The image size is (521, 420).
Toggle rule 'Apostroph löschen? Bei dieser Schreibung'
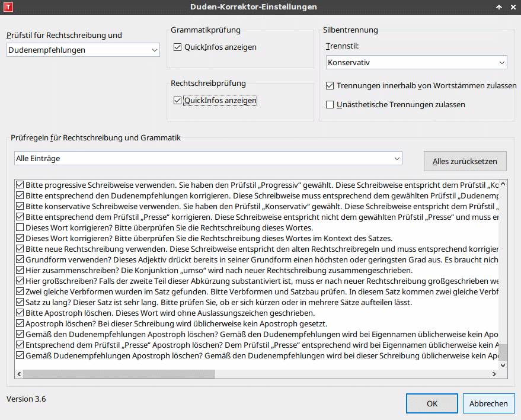20,323
